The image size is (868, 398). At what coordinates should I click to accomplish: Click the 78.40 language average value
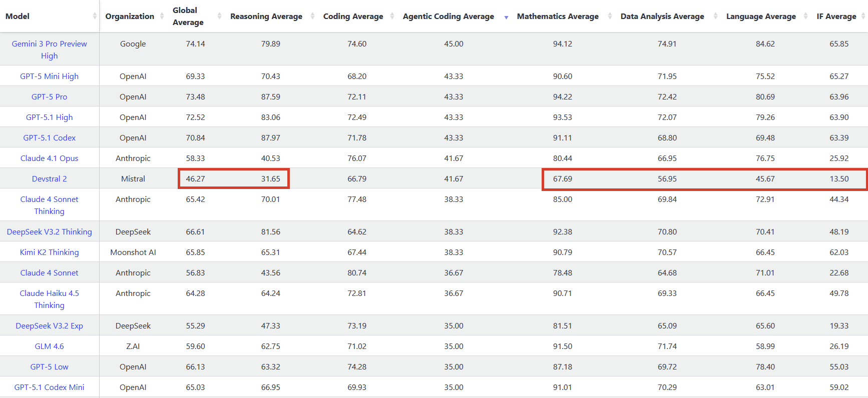pos(765,366)
